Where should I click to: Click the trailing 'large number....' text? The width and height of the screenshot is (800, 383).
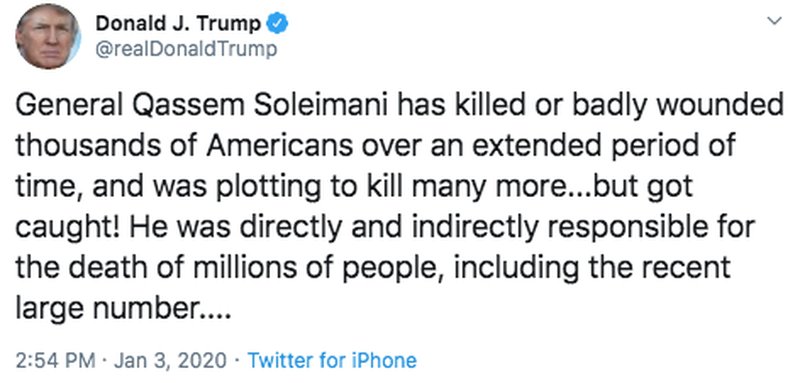[x=123, y=307]
